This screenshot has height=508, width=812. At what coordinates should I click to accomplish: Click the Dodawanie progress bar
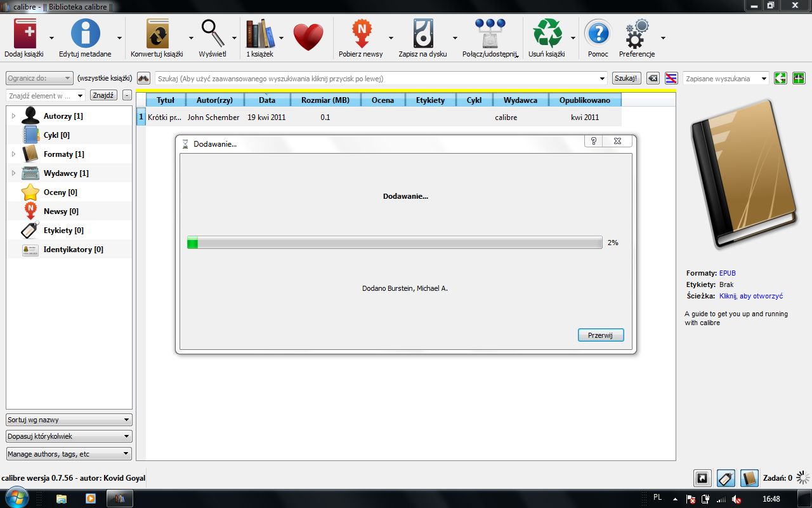click(395, 243)
